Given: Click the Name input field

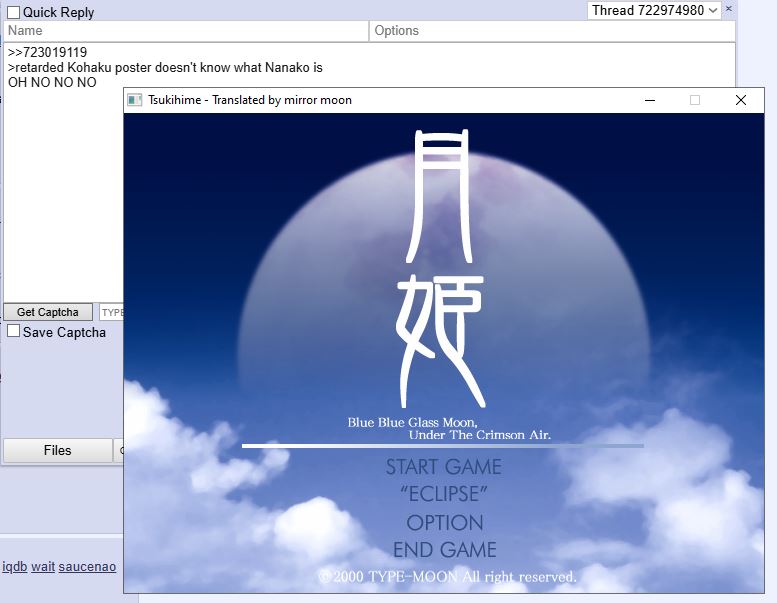Looking at the screenshot, I should tap(186, 31).
